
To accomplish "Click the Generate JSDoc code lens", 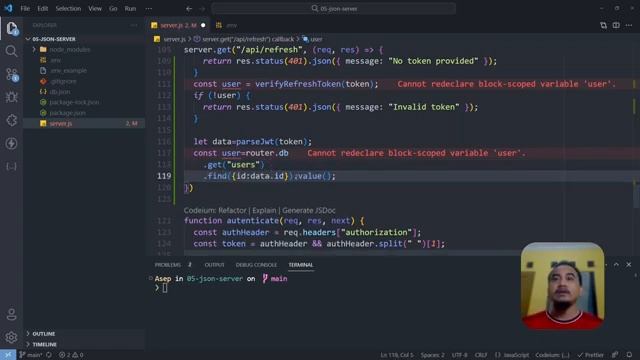I will tap(309, 211).
